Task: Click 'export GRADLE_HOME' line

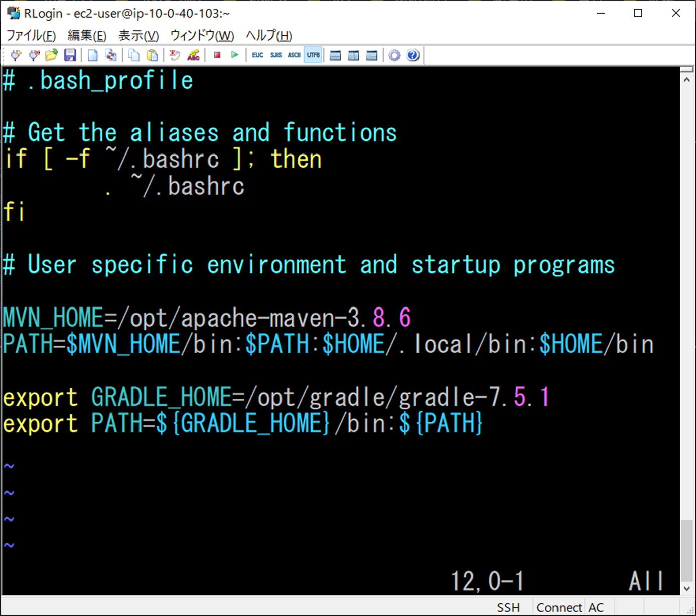Action: click(x=276, y=397)
